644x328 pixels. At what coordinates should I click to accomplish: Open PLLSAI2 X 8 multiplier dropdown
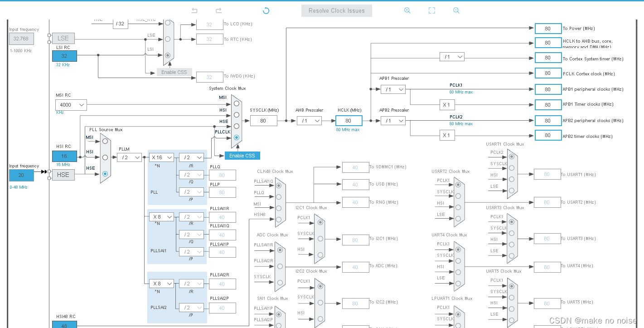coord(162,284)
